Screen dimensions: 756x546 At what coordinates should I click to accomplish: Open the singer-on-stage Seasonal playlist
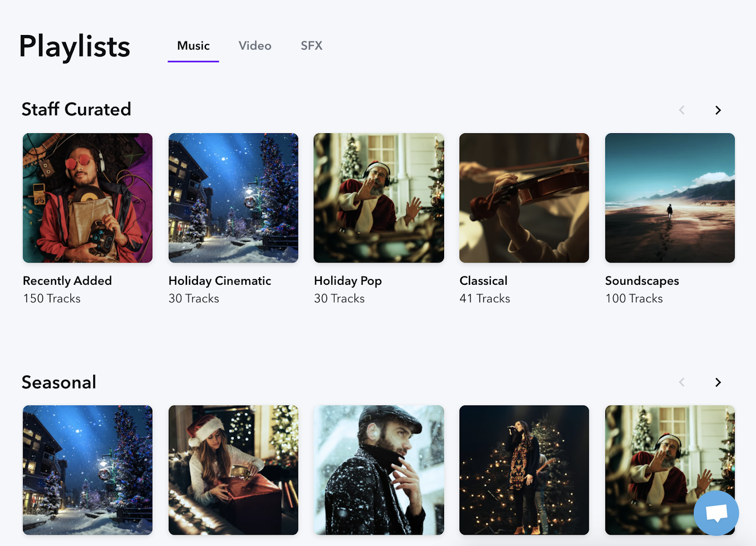tap(524, 470)
